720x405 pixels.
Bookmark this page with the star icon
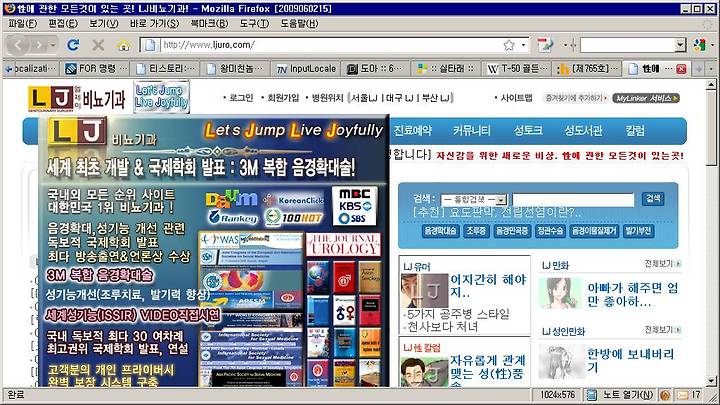pyautogui.click(x=509, y=45)
